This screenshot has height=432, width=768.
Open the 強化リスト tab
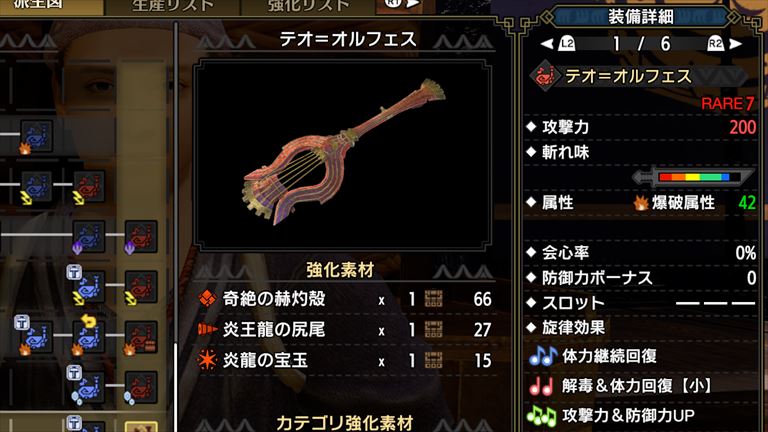click(308, 6)
